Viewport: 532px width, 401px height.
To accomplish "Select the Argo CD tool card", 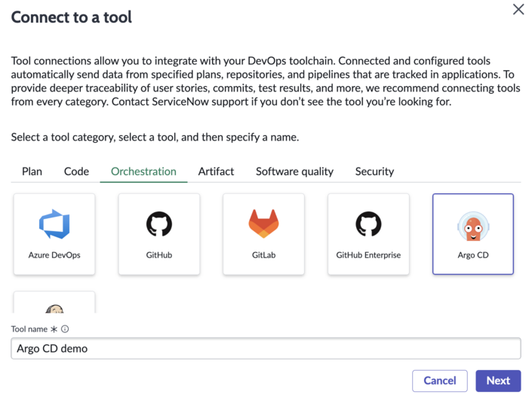I will pyautogui.click(x=473, y=234).
